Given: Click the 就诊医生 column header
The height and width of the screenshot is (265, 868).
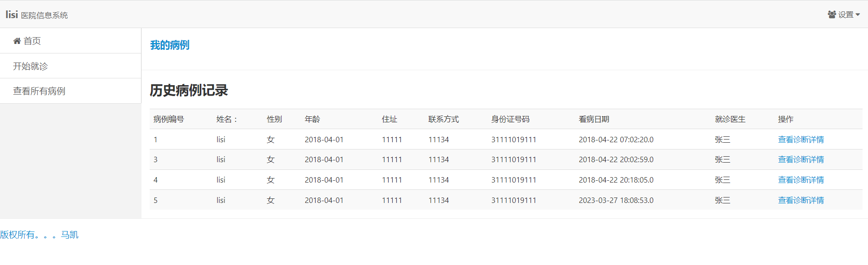Looking at the screenshot, I should coord(730,119).
